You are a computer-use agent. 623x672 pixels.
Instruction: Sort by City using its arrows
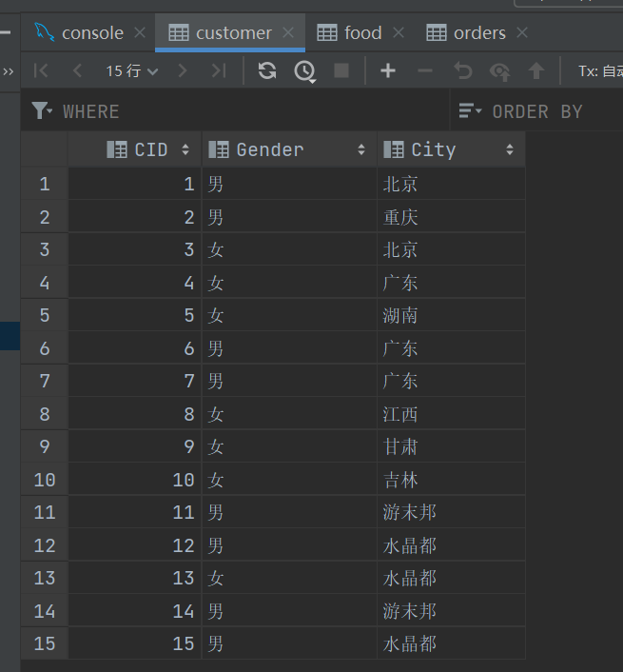(510, 149)
